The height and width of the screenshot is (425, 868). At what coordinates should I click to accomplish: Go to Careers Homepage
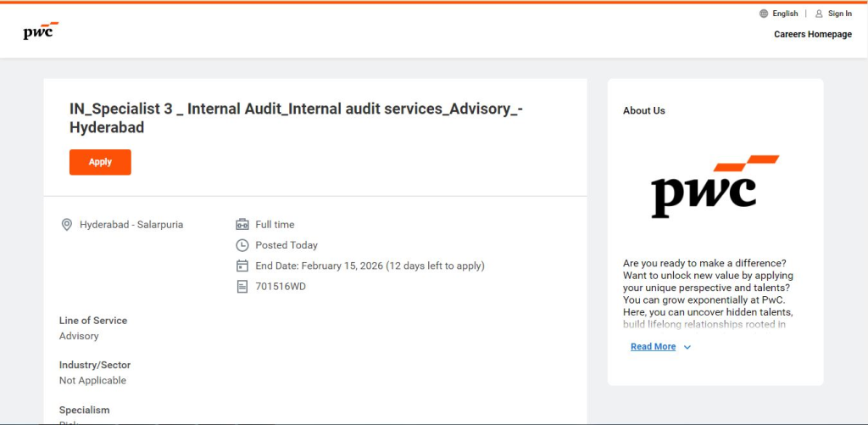coord(813,34)
